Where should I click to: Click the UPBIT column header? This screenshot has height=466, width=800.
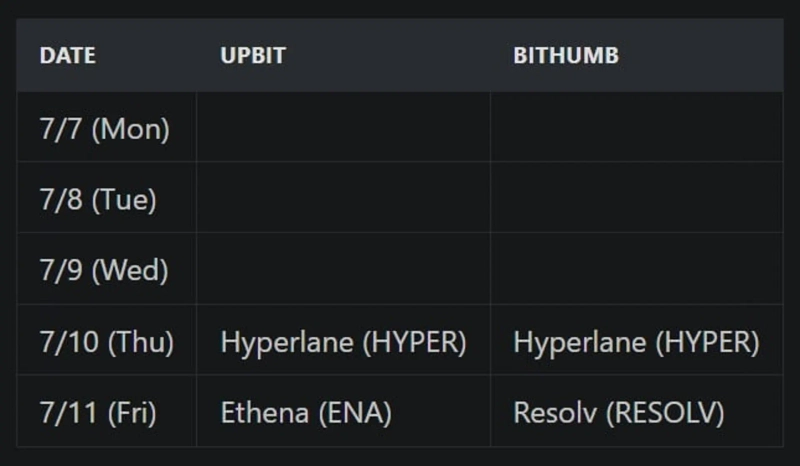[x=252, y=56]
